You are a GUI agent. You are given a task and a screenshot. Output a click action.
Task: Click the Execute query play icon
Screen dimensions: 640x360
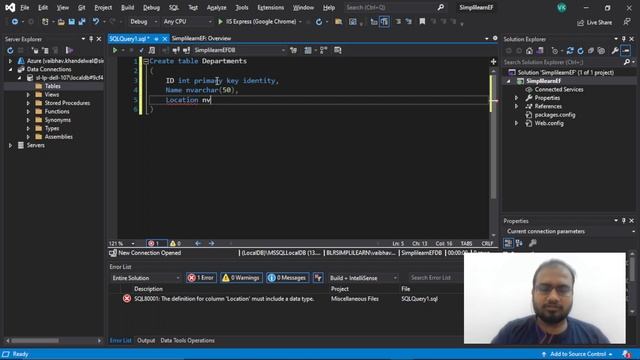coord(115,50)
